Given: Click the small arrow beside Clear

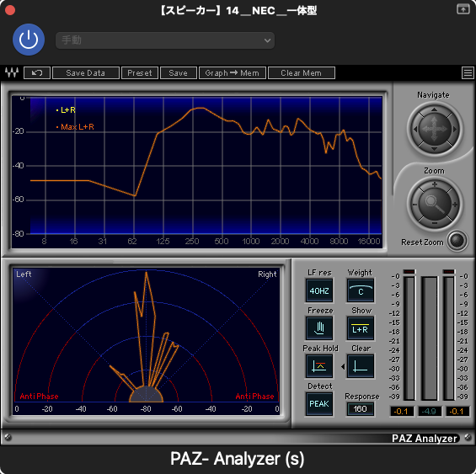Looking at the screenshot, I should point(343,366).
